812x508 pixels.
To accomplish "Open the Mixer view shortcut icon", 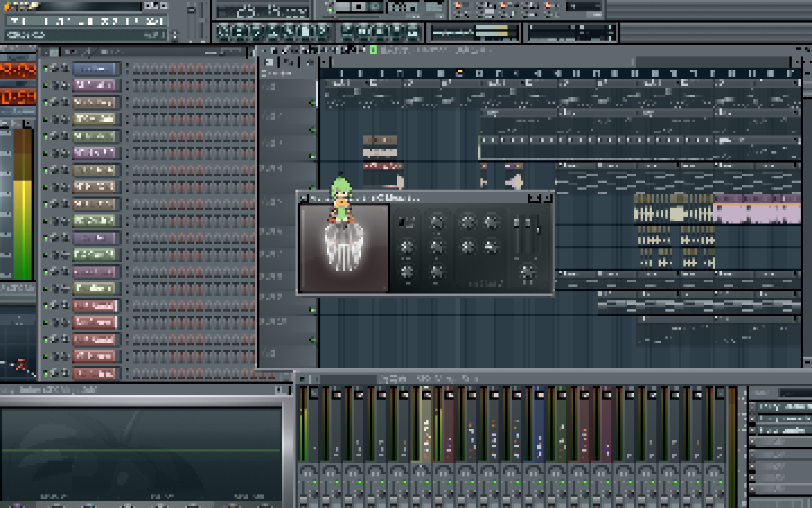I will 413,32.
